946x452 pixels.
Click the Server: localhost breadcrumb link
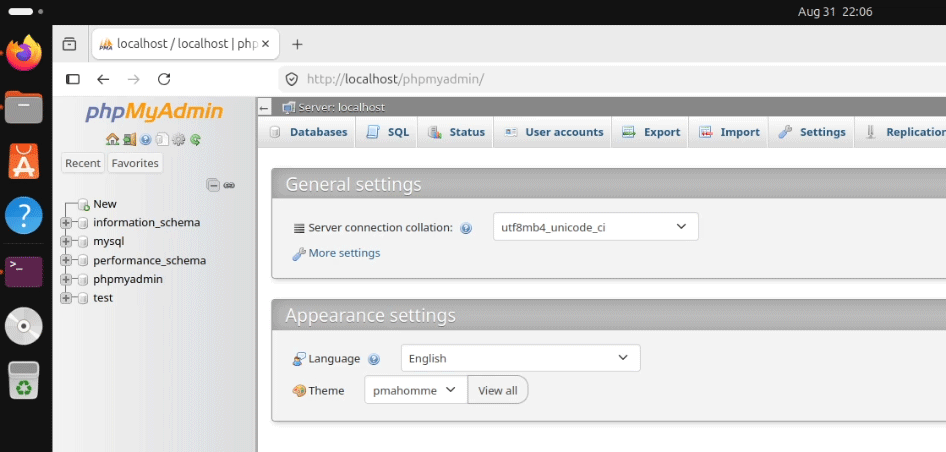[x=341, y=108]
